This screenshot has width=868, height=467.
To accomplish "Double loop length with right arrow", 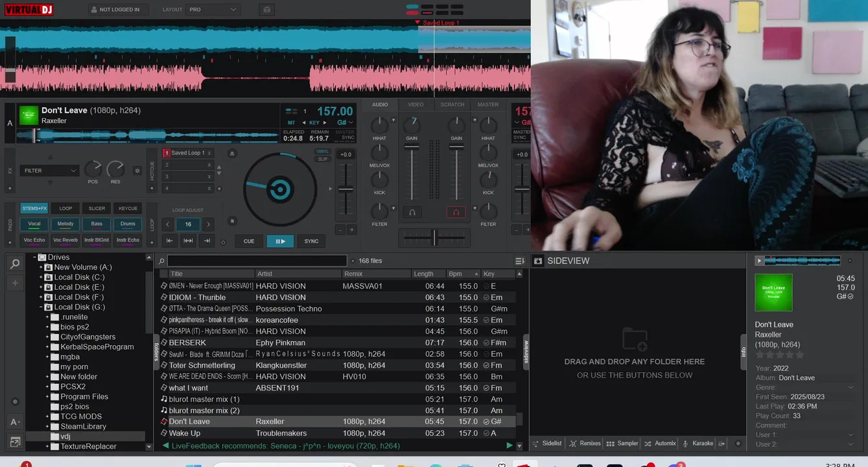I will pos(208,224).
